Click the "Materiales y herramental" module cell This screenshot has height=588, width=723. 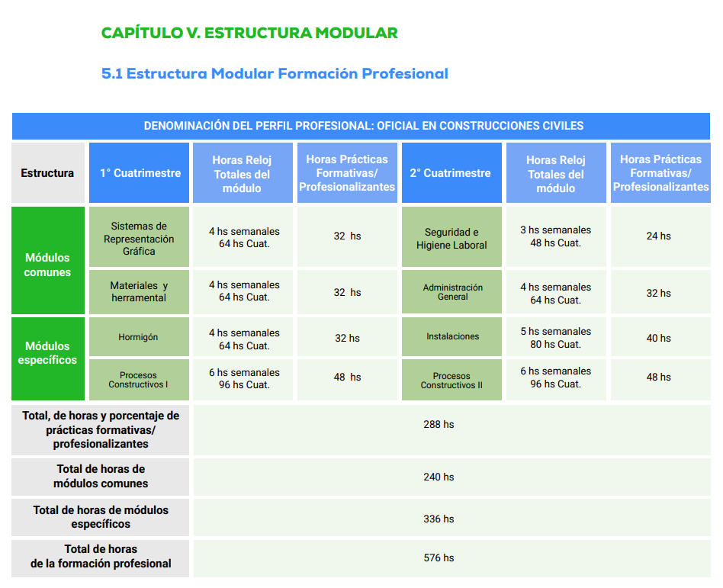pyautogui.click(x=140, y=292)
